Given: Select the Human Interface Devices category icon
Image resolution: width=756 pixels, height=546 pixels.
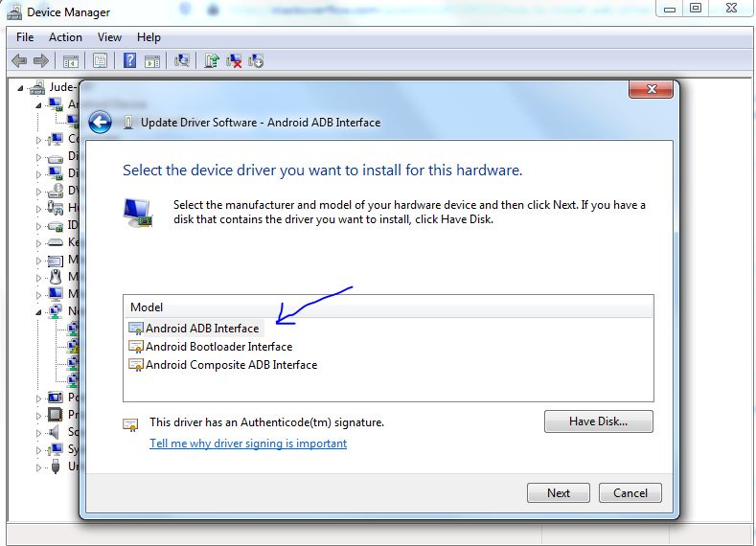Looking at the screenshot, I should pyautogui.click(x=56, y=208).
